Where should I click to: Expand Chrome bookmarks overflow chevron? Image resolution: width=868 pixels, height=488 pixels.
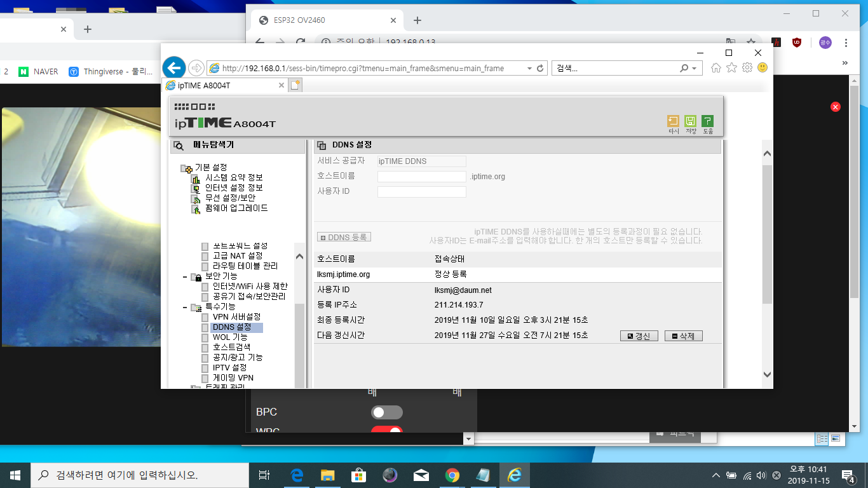coord(846,63)
